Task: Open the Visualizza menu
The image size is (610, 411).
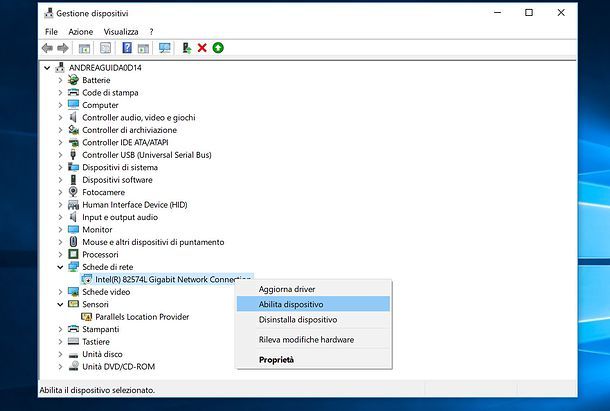Action: 120,32
